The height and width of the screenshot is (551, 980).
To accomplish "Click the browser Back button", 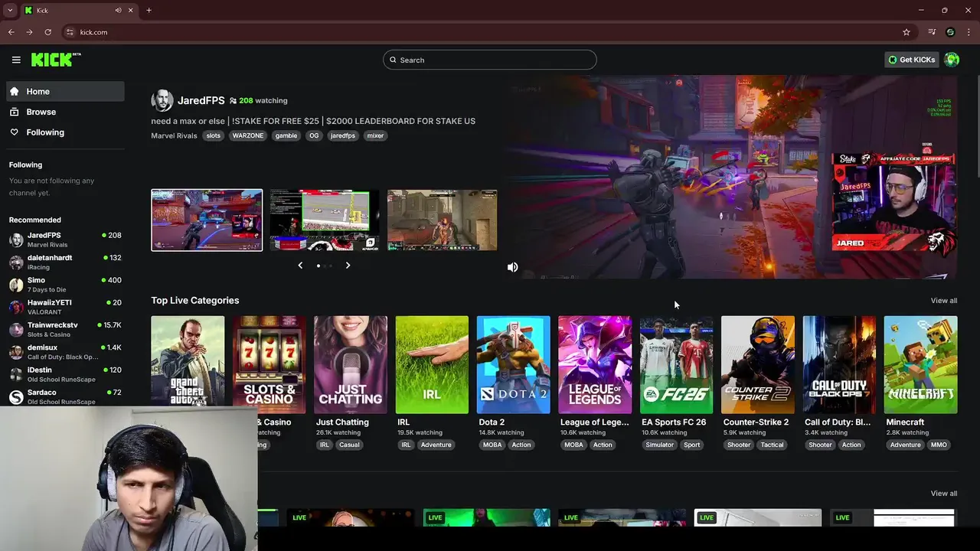I will pos(11,32).
